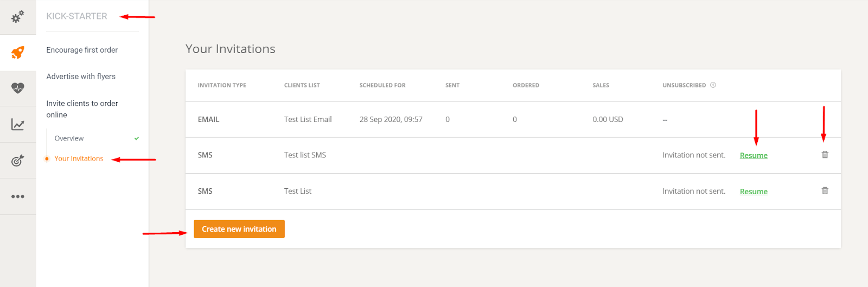Resume the Test List invitation
The image size is (868, 287).
[x=754, y=192]
